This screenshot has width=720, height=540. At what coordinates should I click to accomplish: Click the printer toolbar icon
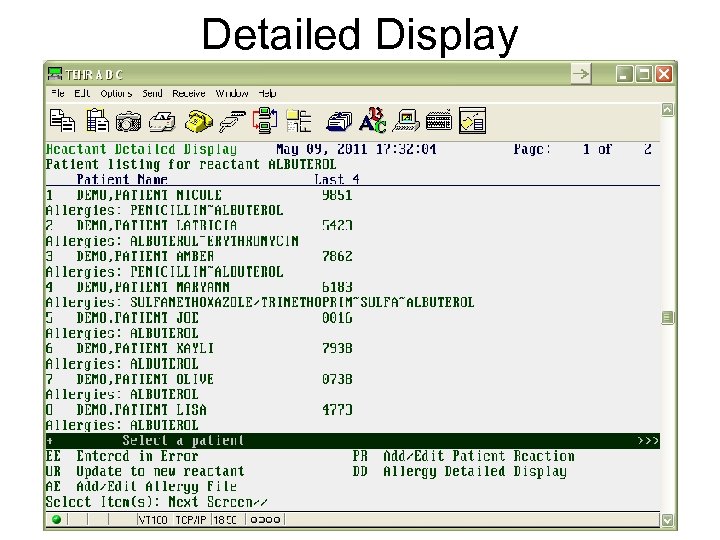click(x=162, y=122)
